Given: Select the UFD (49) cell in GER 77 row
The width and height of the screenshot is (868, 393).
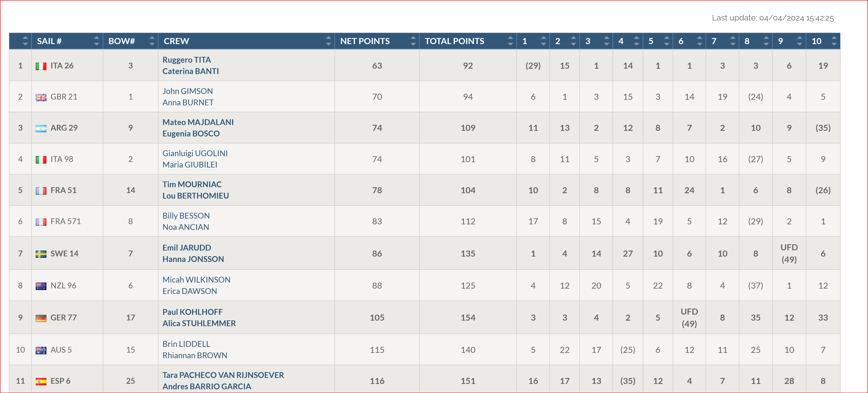Looking at the screenshot, I should pos(689,318).
